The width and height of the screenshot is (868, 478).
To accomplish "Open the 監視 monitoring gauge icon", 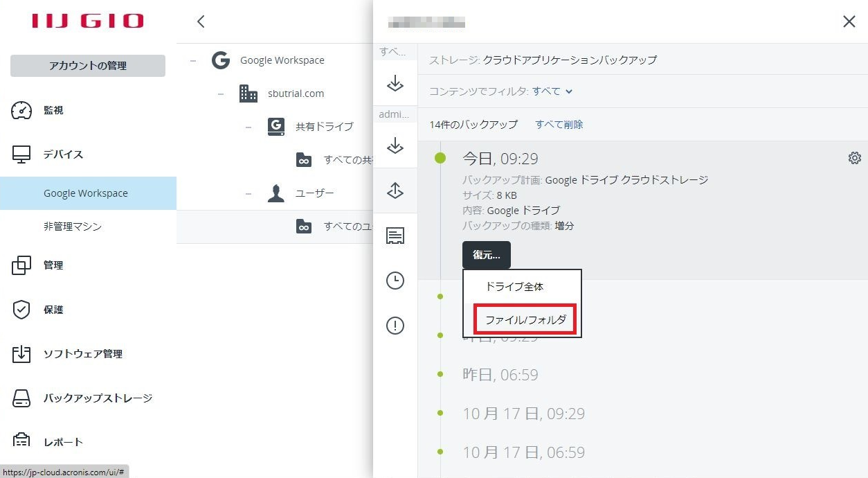I will point(21,110).
